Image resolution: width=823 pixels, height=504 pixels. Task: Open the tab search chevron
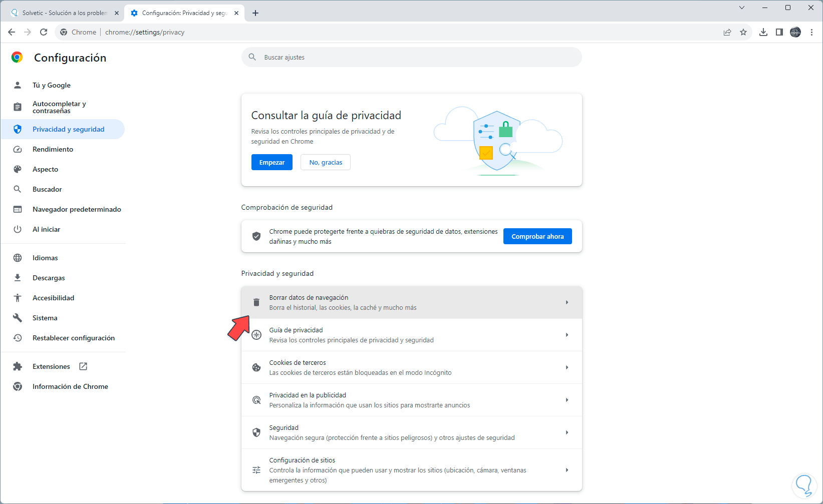(x=742, y=8)
